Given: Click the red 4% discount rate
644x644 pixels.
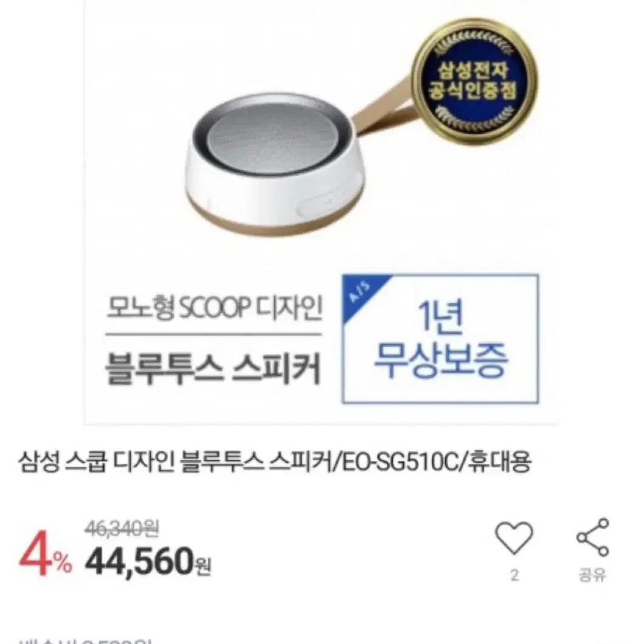Looking at the screenshot, I should (x=46, y=559).
